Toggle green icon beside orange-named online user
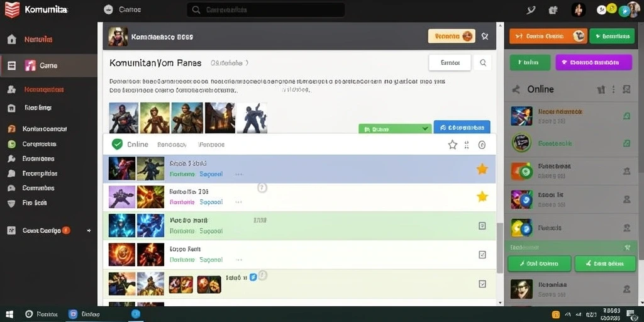Viewport: 644px width, 322px height. click(x=626, y=116)
